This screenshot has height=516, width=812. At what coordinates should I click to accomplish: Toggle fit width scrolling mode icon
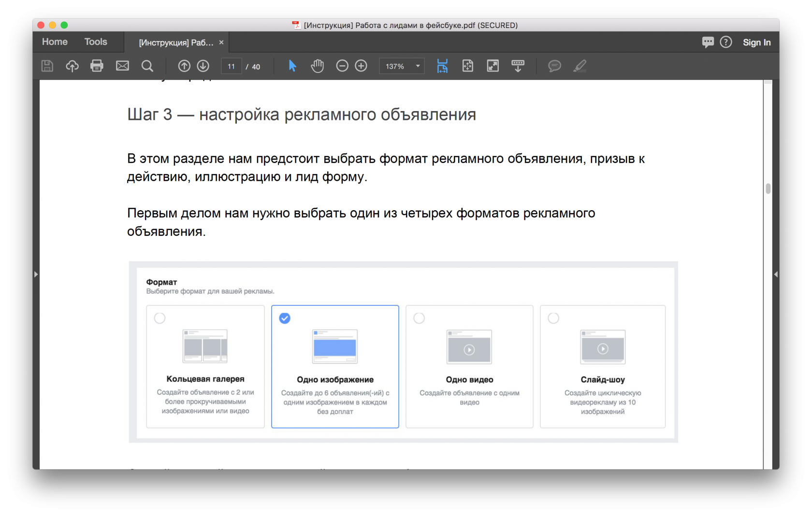tap(442, 66)
